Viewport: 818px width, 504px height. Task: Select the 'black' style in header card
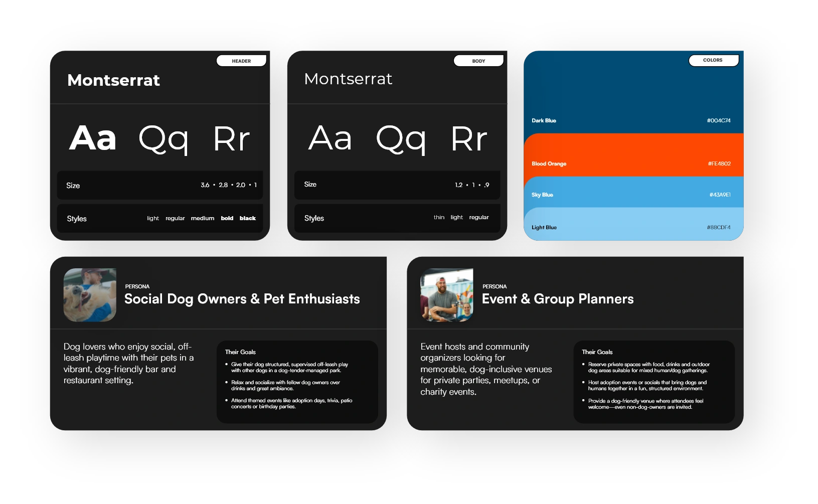pyautogui.click(x=247, y=219)
